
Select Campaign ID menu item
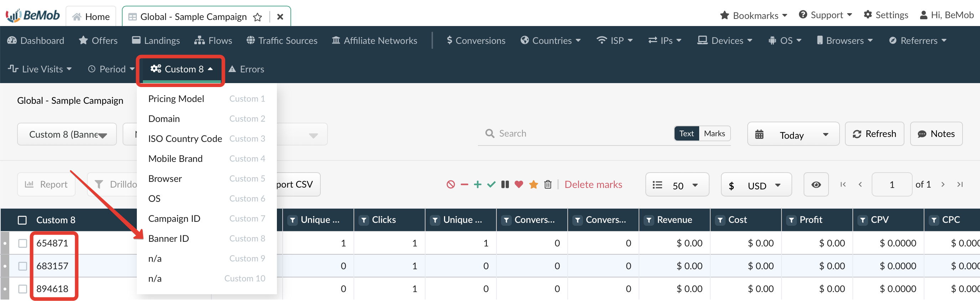207,219
